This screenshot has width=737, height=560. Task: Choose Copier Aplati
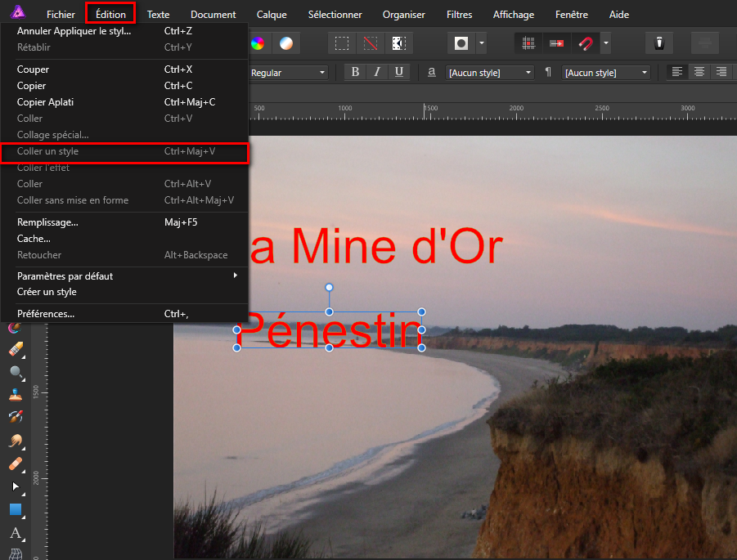tap(124, 102)
